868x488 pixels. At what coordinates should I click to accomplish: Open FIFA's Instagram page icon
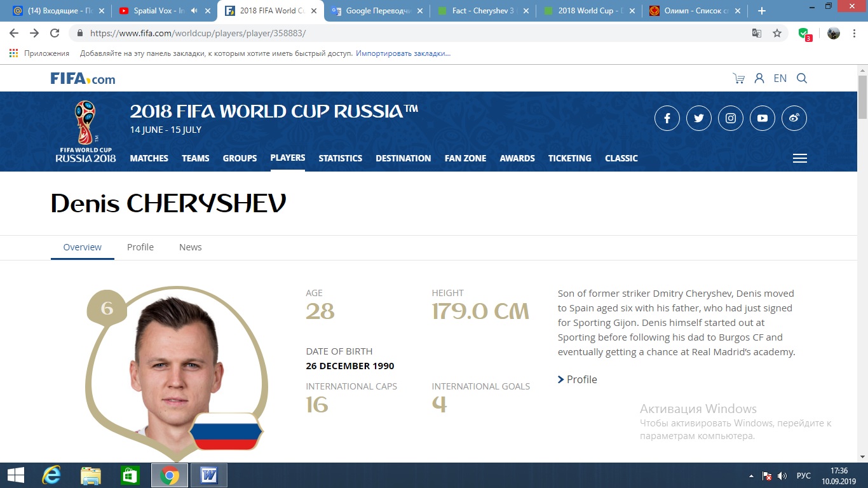731,118
